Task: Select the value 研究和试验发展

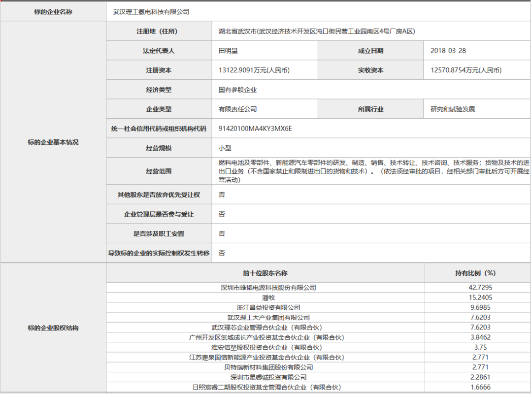Action: click(x=453, y=109)
